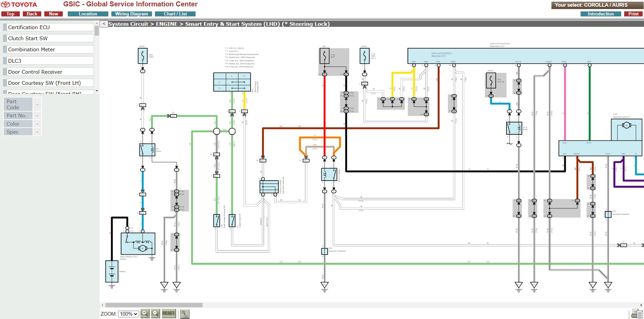Click the zoom out magnifier icon
Image resolution: width=644 pixels, height=319 pixels.
pyautogui.click(x=156, y=314)
